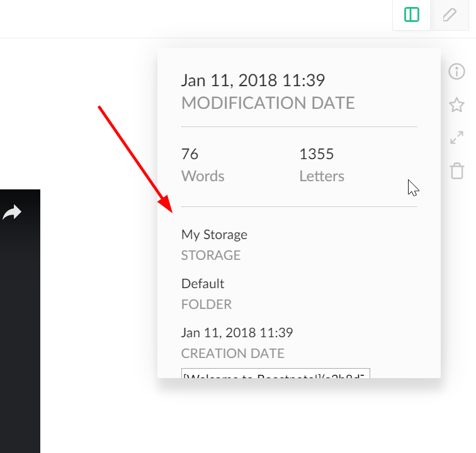Click the word count '76'

click(x=190, y=154)
